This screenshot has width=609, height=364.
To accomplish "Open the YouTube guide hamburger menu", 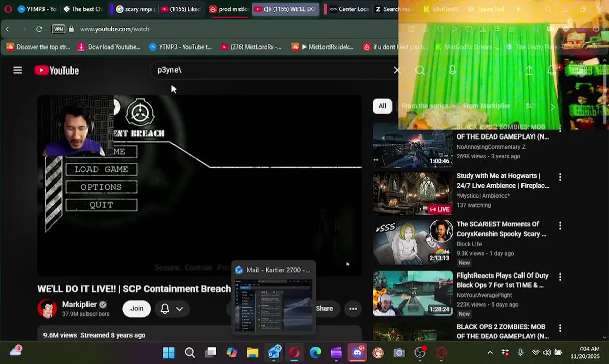I will pos(18,70).
